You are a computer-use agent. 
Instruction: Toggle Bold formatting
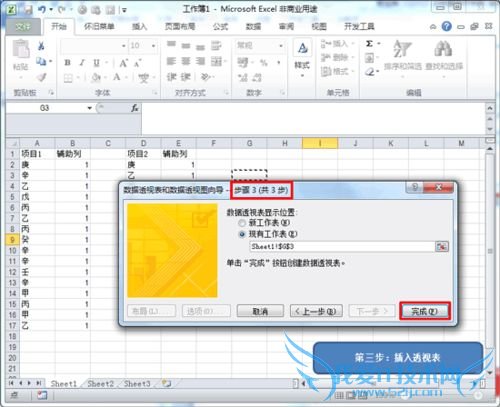[68, 62]
